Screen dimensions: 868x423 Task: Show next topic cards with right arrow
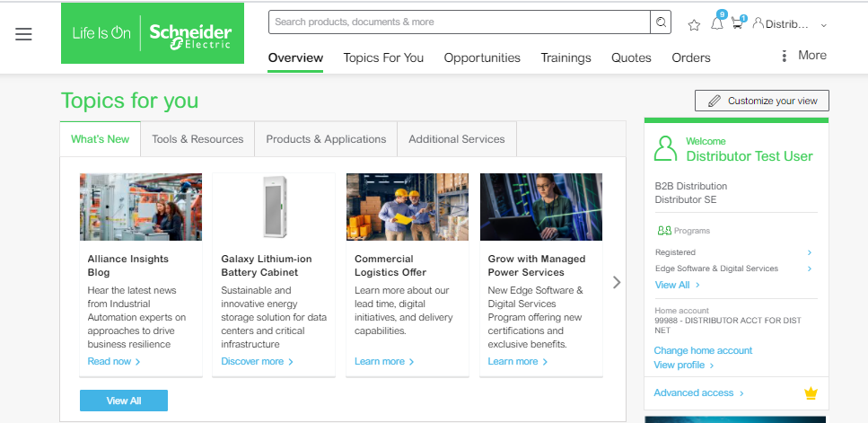pyautogui.click(x=617, y=282)
